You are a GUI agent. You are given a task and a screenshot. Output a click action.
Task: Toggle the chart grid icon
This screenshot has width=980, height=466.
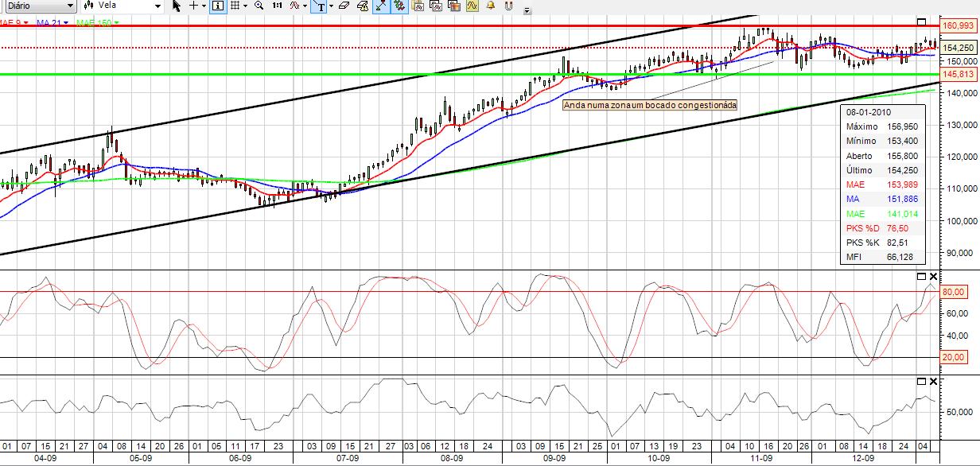235,6
